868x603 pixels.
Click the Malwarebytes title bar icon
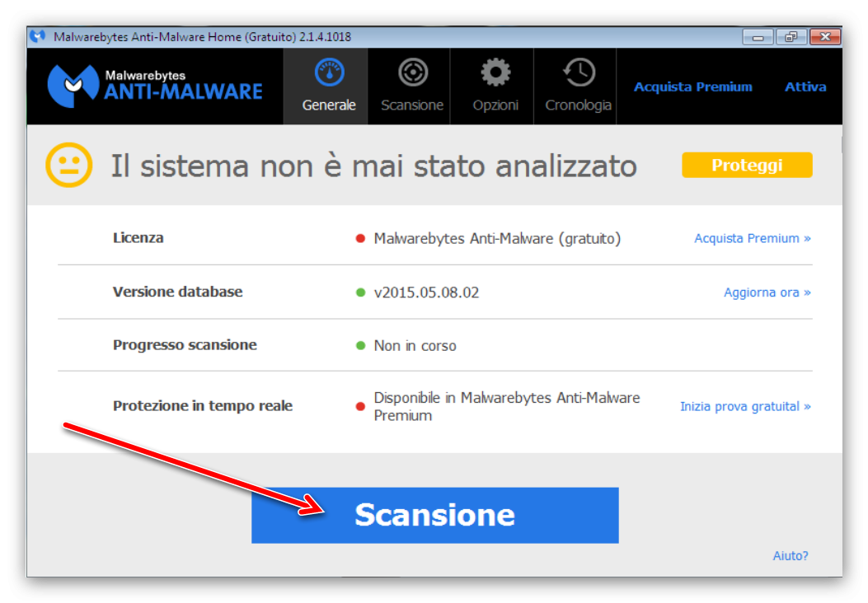38,36
